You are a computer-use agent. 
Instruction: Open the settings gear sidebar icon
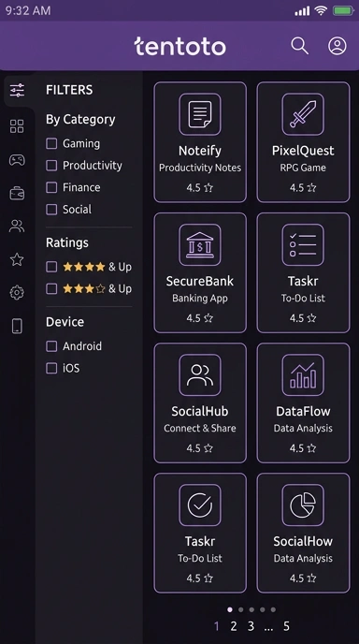coord(17,292)
